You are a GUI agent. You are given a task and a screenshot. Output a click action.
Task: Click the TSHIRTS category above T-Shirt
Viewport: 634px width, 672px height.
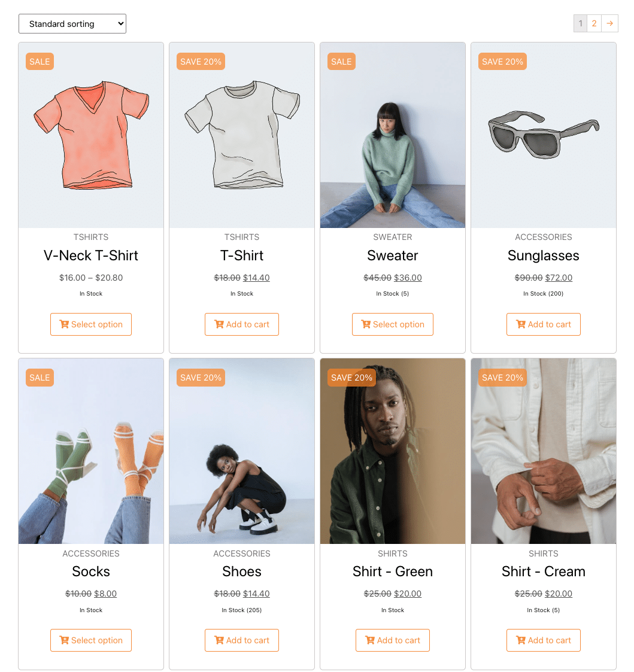click(242, 237)
